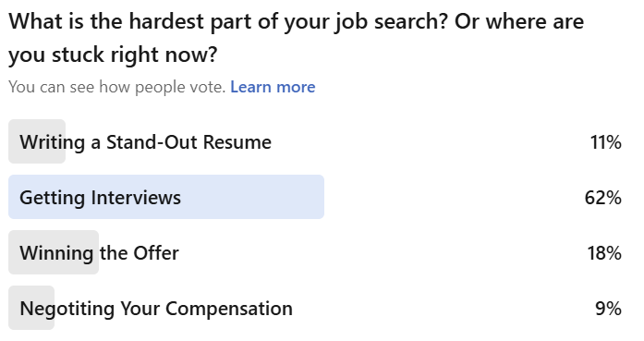The image size is (644, 341).
Task: Open the Learn more link
Action: click(273, 87)
